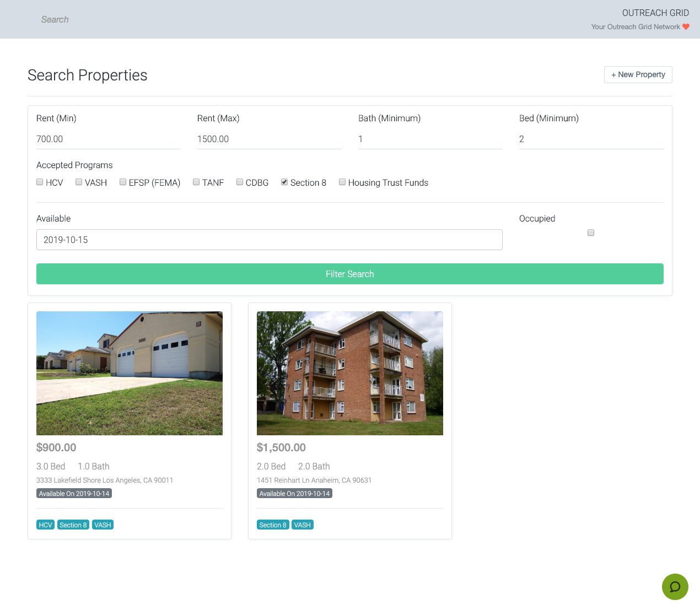Click the heart icon beside Outreach Grid Network
The height and width of the screenshot is (605, 700).
pyautogui.click(x=686, y=26)
